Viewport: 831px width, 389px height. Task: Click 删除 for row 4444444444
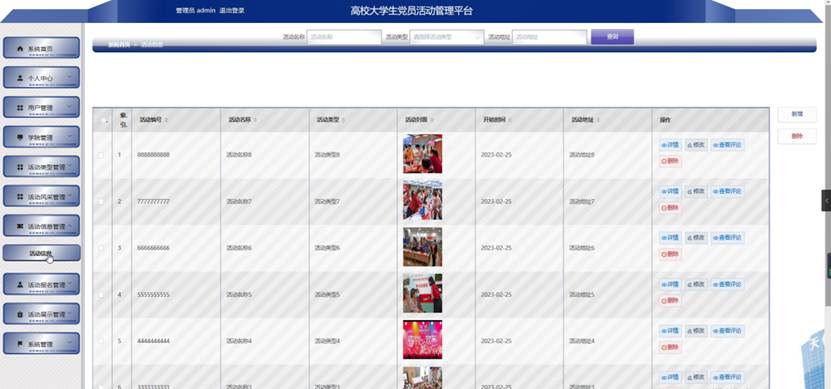pos(670,347)
